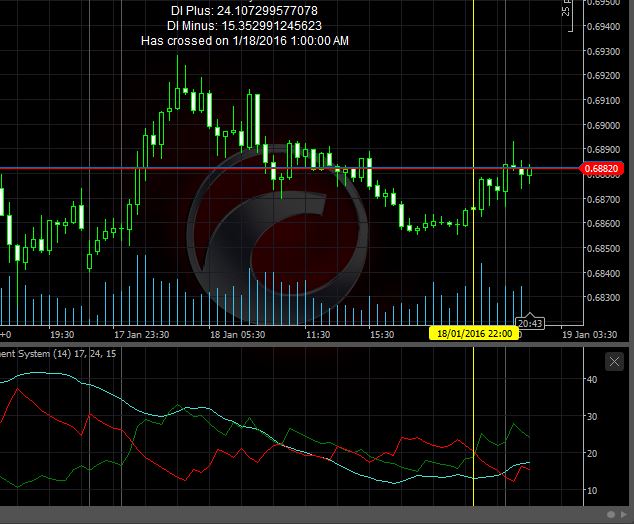Click the 15:30 time axis label
Screen dimensions: 634x524
point(382,335)
